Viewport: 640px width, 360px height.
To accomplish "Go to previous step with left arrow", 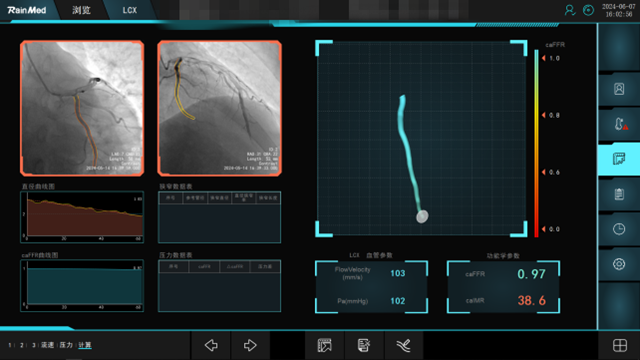I will coord(211,345).
